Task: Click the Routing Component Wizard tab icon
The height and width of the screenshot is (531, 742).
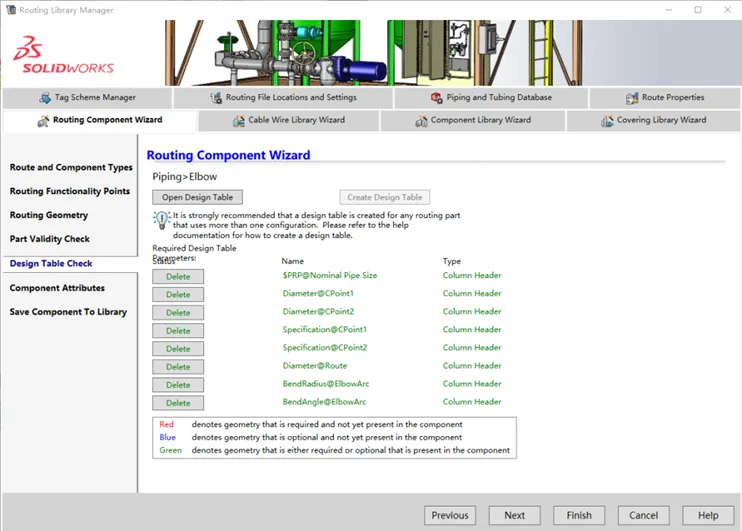Action: (43, 121)
